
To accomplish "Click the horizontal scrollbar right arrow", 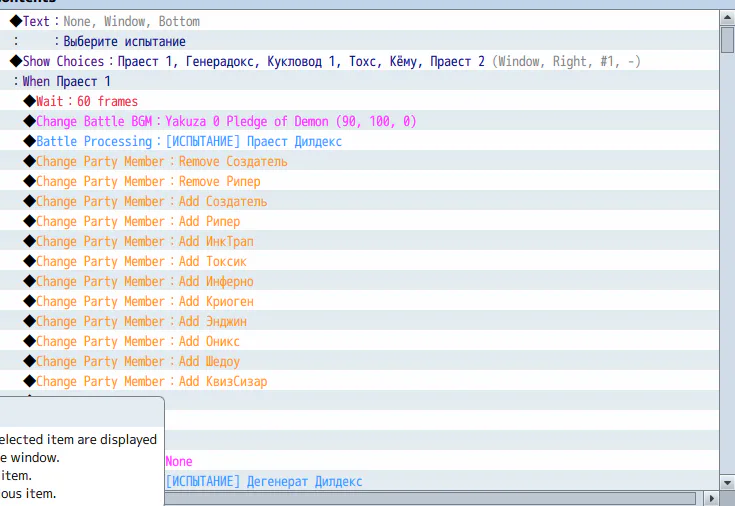I will tap(712, 498).
